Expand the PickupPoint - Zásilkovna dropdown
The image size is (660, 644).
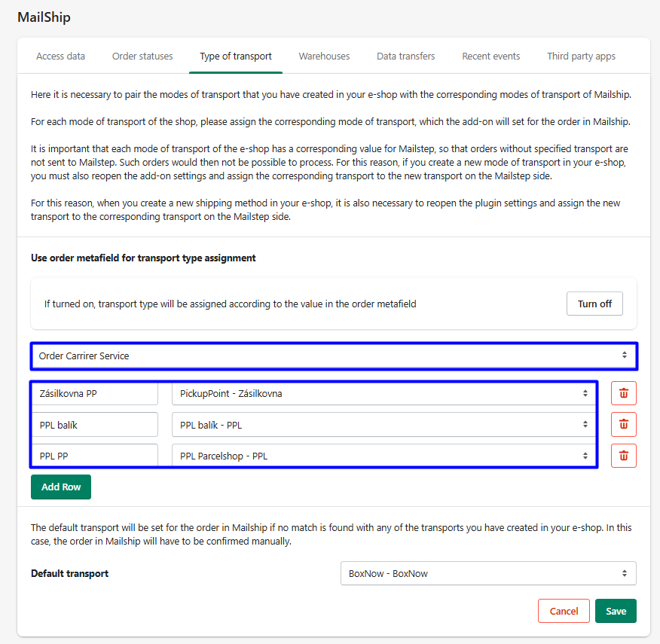coord(383,393)
